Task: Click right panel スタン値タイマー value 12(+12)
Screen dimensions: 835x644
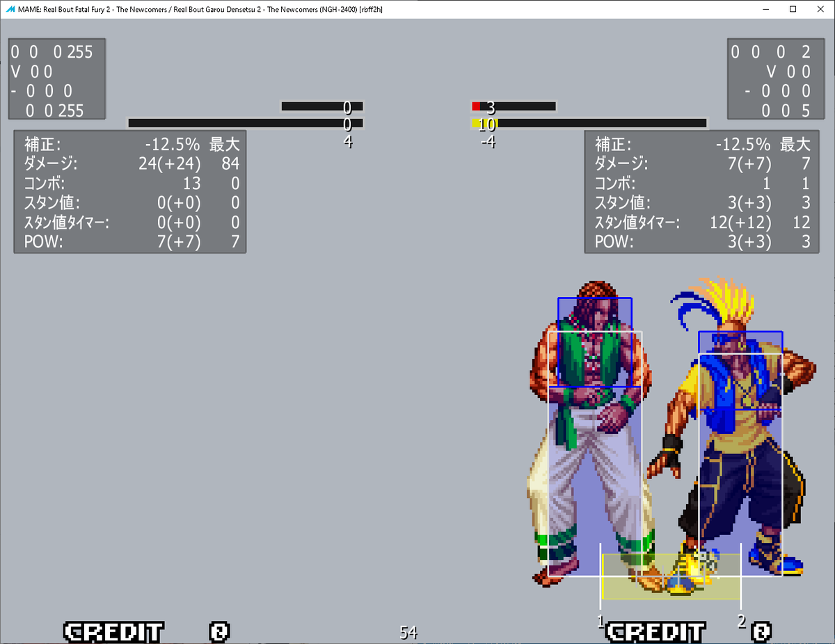Action: pyautogui.click(x=740, y=223)
